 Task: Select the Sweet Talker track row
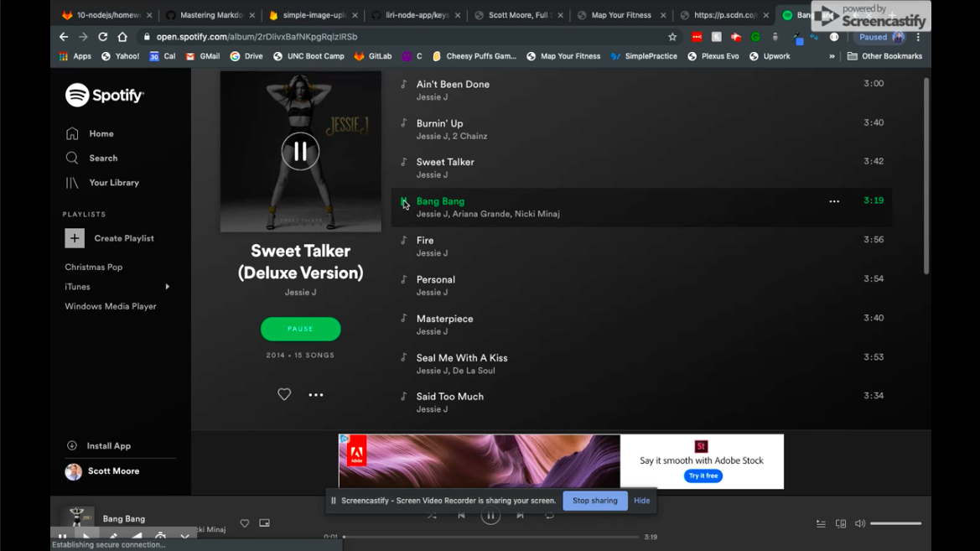tap(642, 169)
